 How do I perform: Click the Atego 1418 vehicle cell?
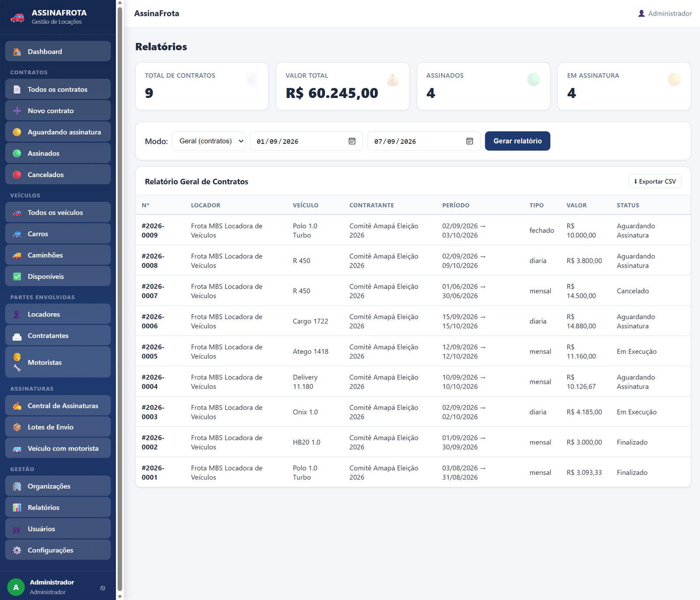coord(311,351)
